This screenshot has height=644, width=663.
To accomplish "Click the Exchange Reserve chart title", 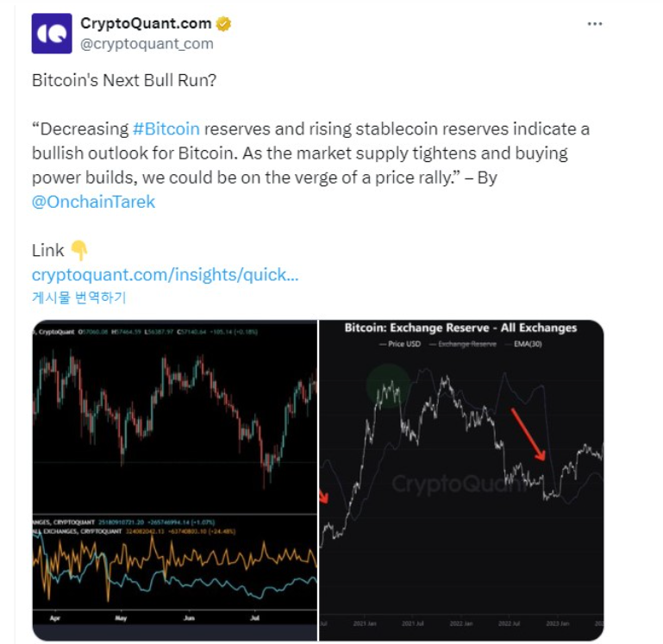I will 460,328.
